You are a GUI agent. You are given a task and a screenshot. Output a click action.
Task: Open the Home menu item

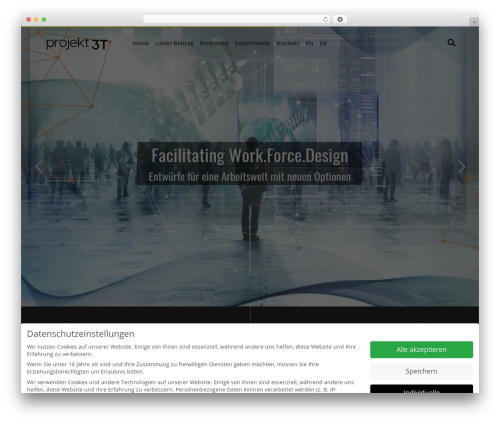coord(140,43)
